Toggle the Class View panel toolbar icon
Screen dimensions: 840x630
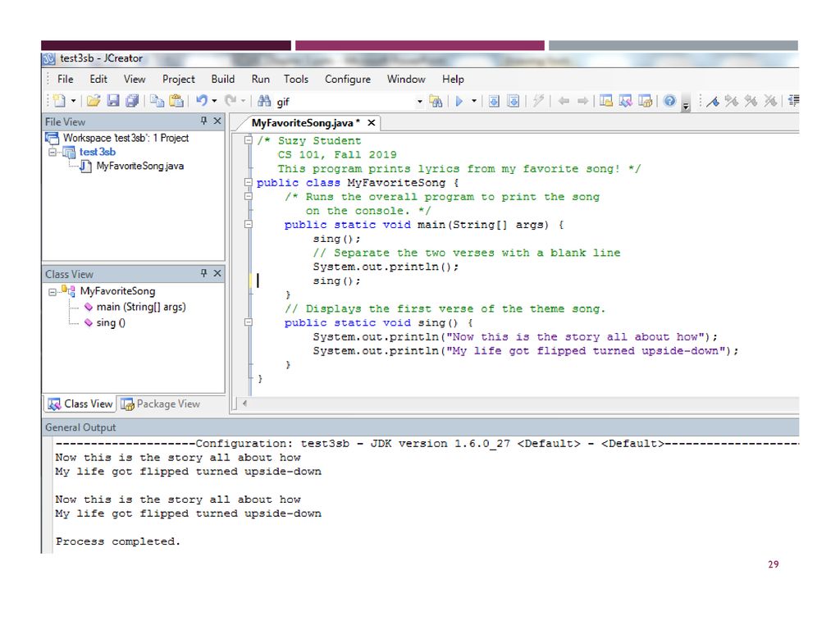click(x=625, y=101)
